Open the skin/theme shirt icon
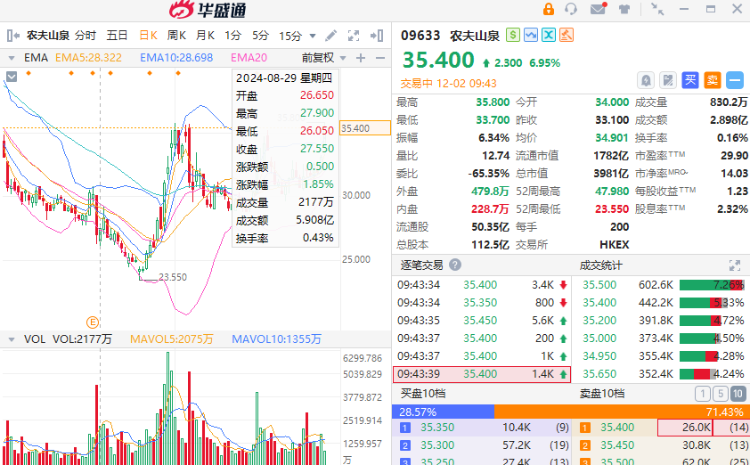This screenshot has width=750, height=465. (624, 9)
